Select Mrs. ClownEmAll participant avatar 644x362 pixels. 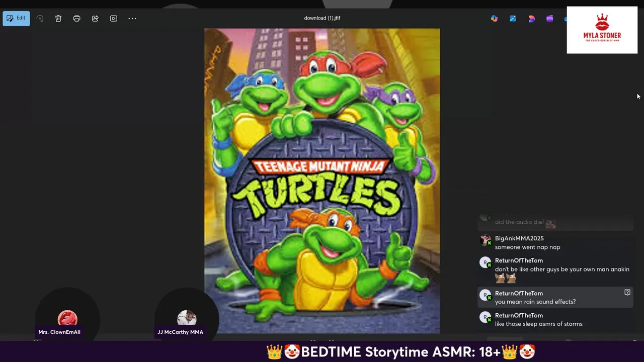(67, 318)
